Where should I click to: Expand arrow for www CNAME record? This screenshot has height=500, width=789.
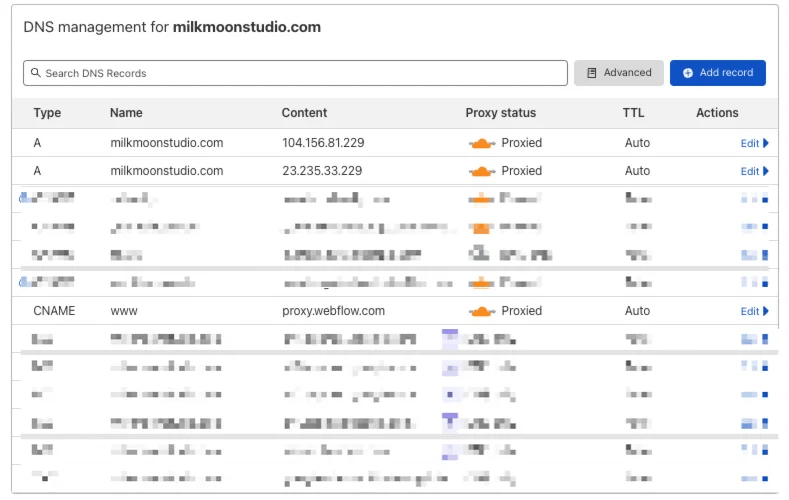tap(765, 311)
